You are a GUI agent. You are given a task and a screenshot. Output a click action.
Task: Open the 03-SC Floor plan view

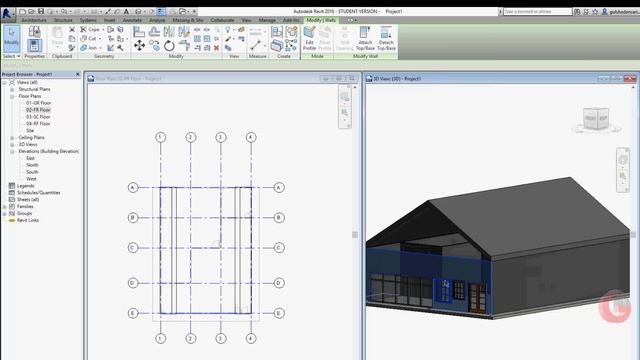38,117
